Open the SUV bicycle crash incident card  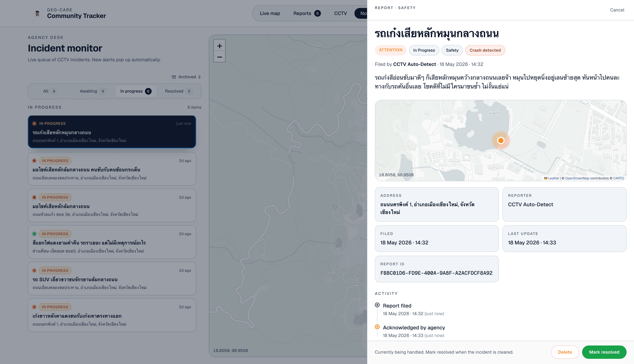pyautogui.click(x=112, y=278)
